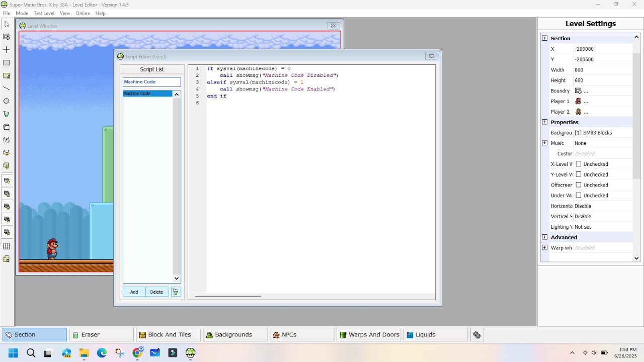Switch to the Warps And Doors tab
This screenshot has width=644, height=362.
click(369, 335)
